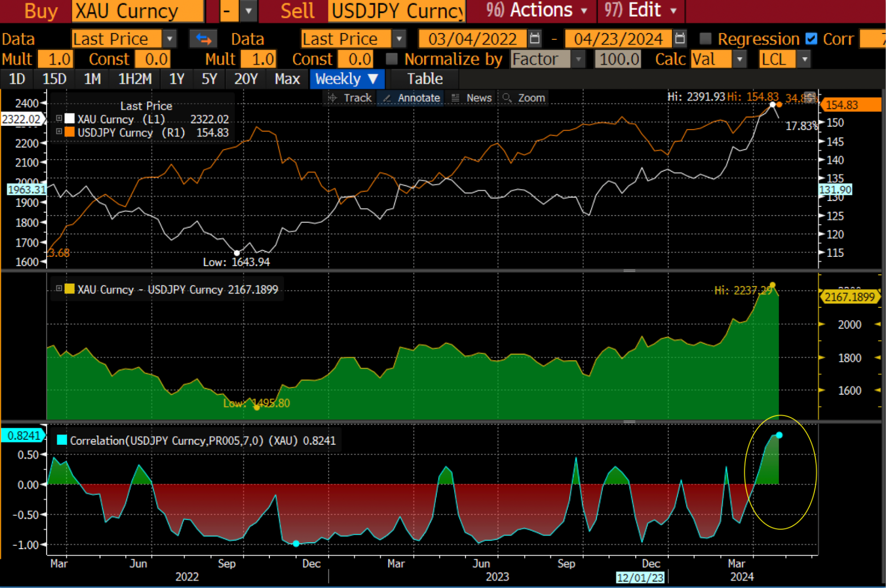Toggle the Normalize by checkbox
Viewport: 886px width, 588px height.
click(392, 59)
